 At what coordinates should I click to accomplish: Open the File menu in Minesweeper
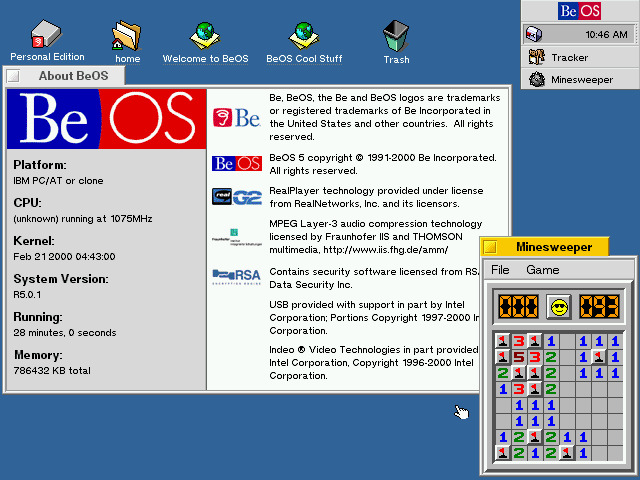(x=500, y=270)
